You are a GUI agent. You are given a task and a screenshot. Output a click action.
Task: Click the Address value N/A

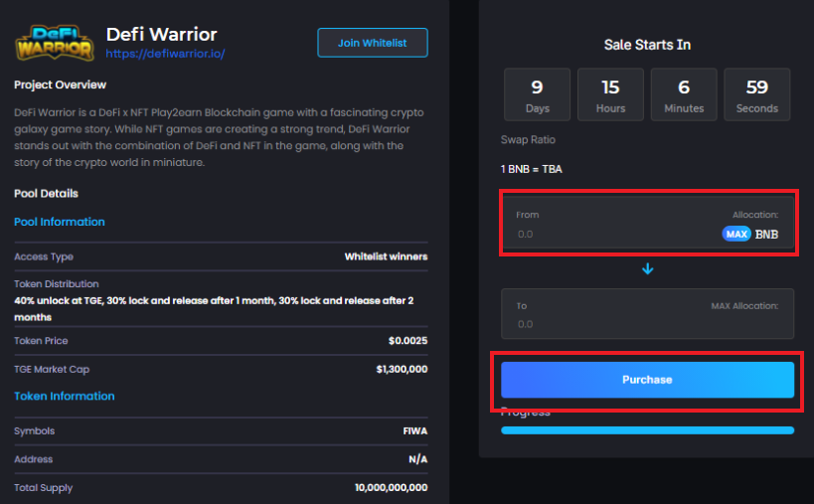(x=417, y=459)
